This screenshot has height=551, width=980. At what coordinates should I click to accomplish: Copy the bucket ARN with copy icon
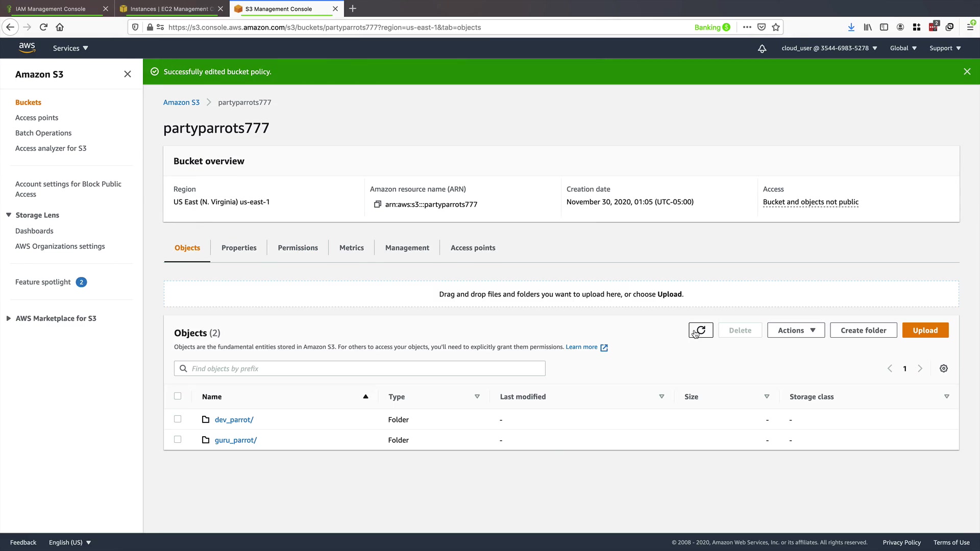click(x=378, y=204)
